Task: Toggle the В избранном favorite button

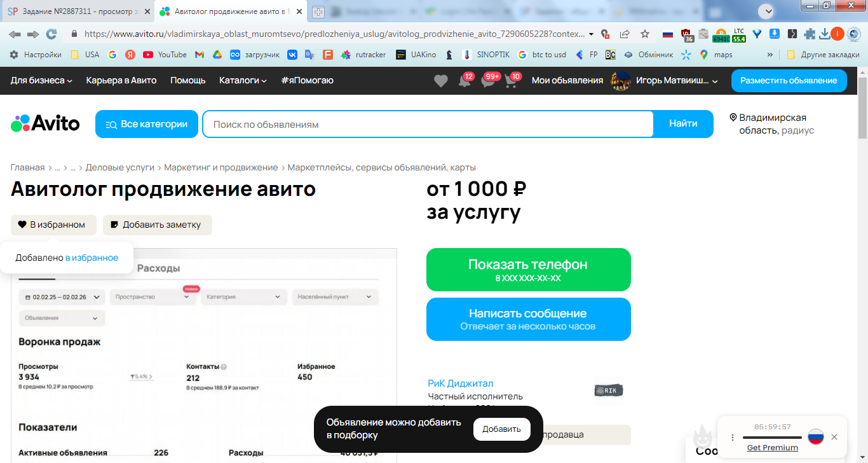Action: click(x=53, y=225)
